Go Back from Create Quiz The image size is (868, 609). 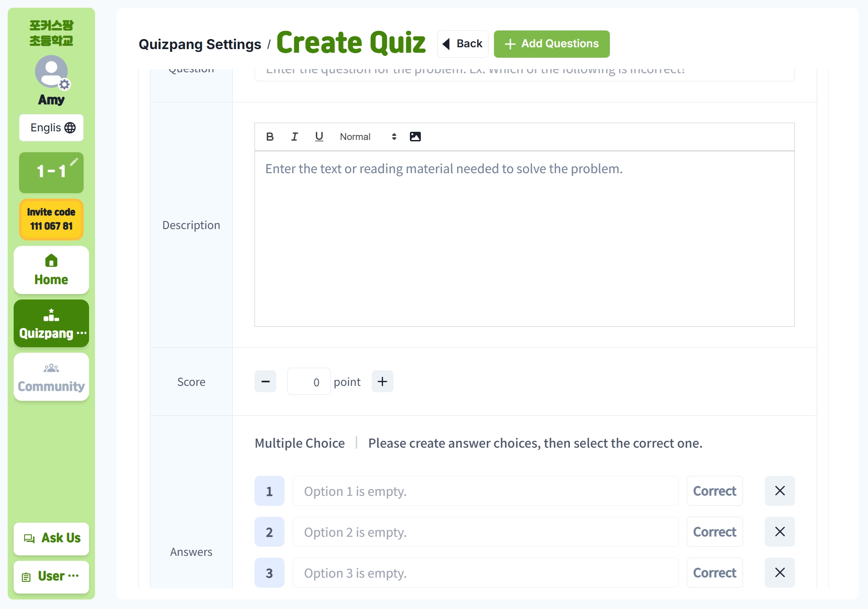(463, 44)
